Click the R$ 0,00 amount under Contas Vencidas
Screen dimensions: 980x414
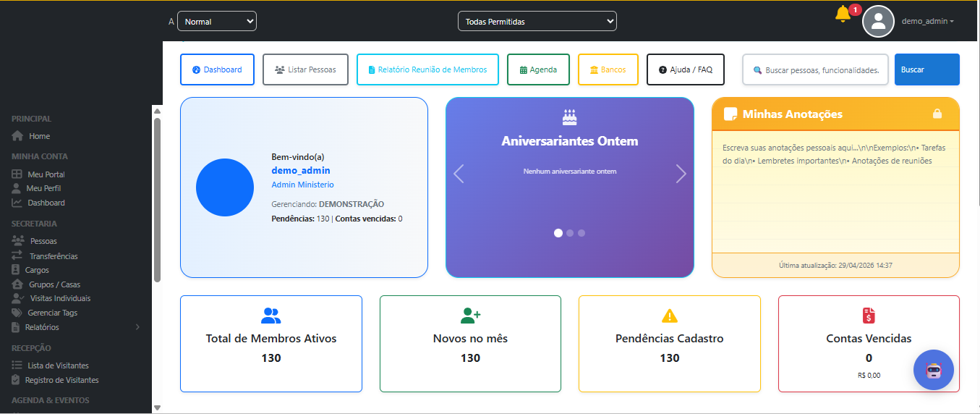[x=869, y=375]
